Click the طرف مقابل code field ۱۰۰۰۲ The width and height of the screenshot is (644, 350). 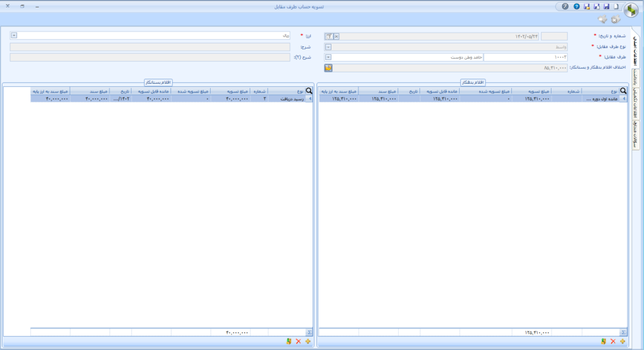pyautogui.click(x=526, y=57)
